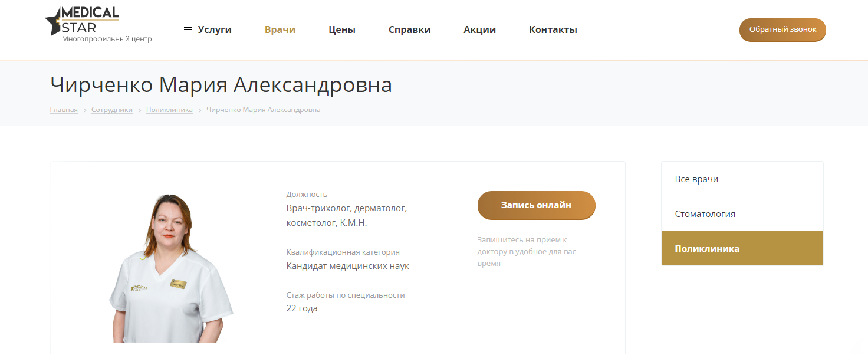Open the Акции page from navigation
The width and height of the screenshot is (868, 355).
click(479, 30)
